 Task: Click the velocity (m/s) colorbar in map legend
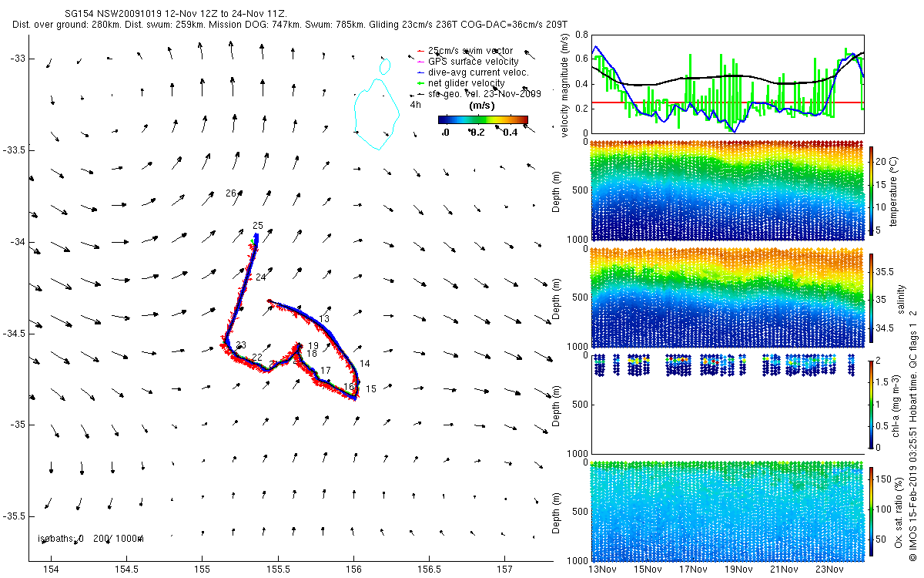coord(483,119)
